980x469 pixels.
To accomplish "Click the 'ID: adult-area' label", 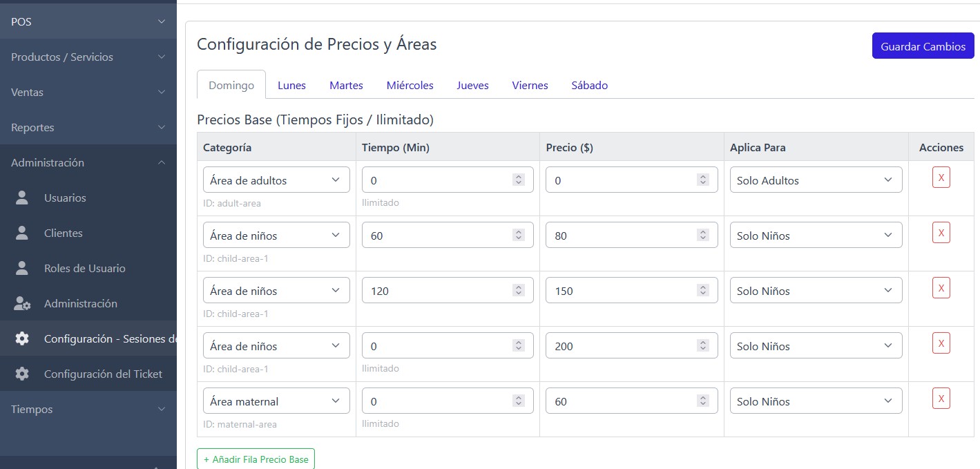I will [x=232, y=203].
